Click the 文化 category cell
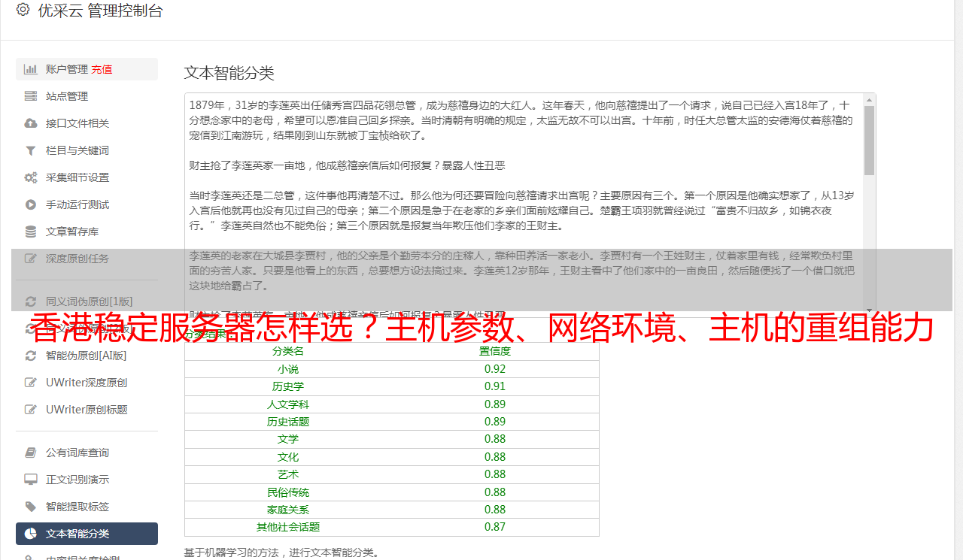The width and height of the screenshot is (963, 560). pyautogui.click(x=288, y=457)
